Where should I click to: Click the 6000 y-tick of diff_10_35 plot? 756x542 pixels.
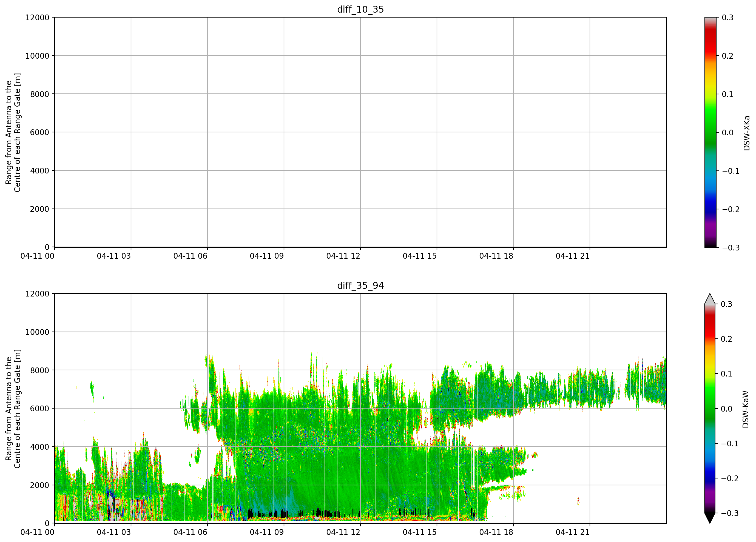click(40, 132)
